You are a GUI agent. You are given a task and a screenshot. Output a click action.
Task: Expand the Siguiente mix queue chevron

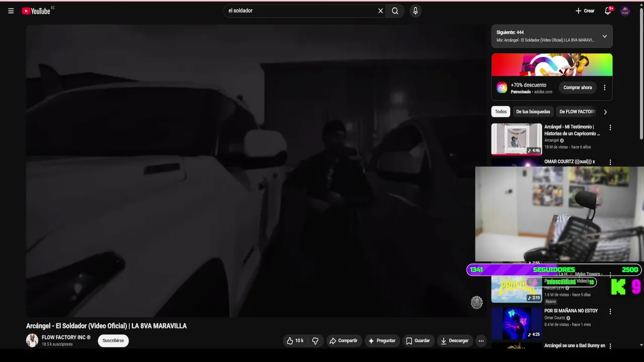click(604, 36)
